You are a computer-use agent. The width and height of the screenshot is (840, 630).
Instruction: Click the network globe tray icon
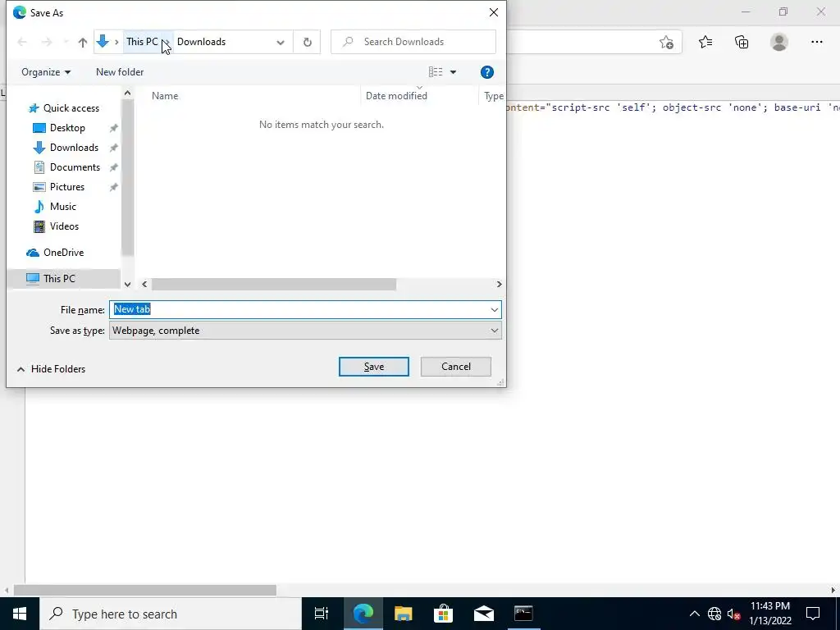click(714, 614)
